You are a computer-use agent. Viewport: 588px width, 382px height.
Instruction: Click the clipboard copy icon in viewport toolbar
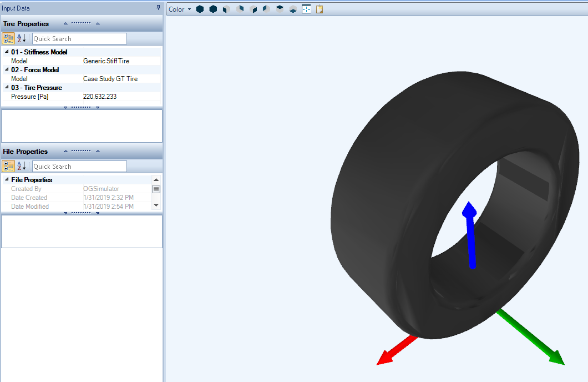[x=320, y=9]
